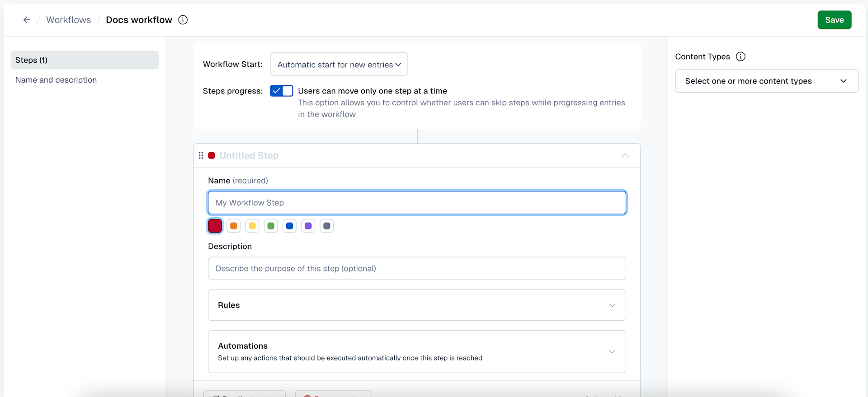Focus the step Name input field
The width and height of the screenshot is (868, 397).
(417, 203)
